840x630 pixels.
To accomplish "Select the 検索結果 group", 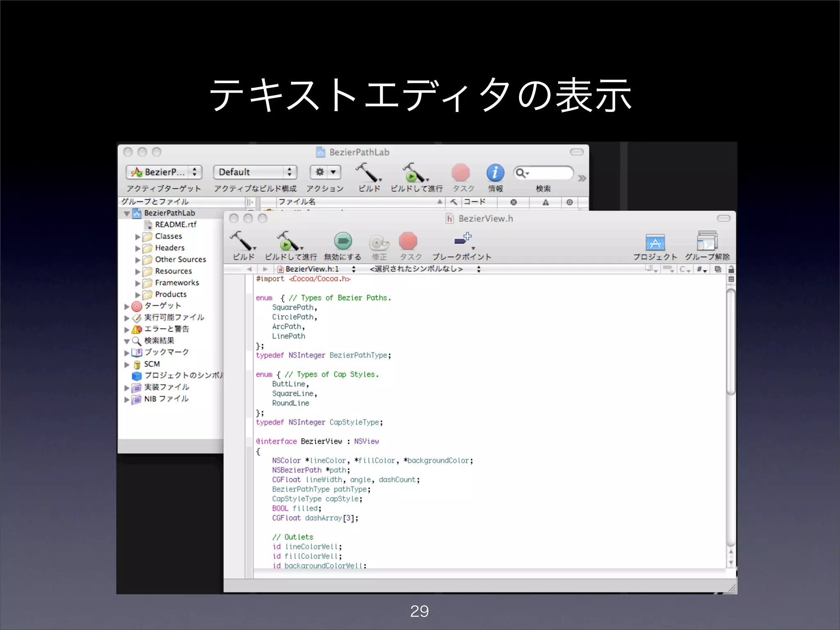I will pyautogui.click(x=159, y=340).
